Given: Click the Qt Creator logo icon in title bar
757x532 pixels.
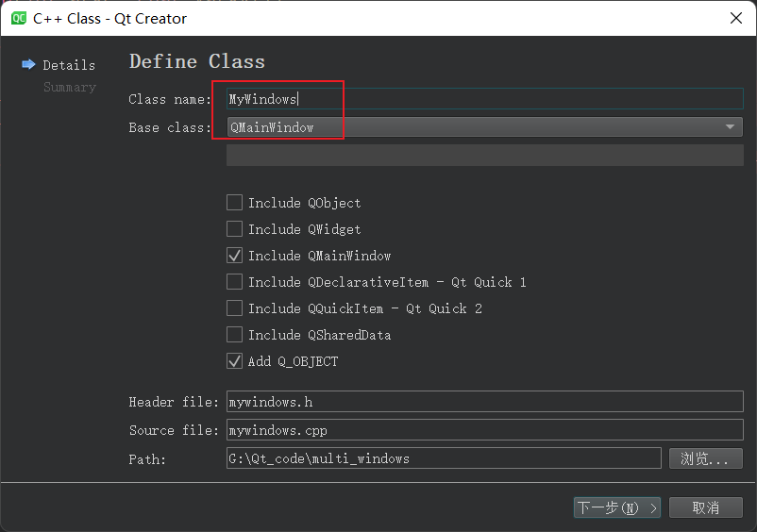Looking at the screenshot, I should pyautogui.click(x=19, y=18).
